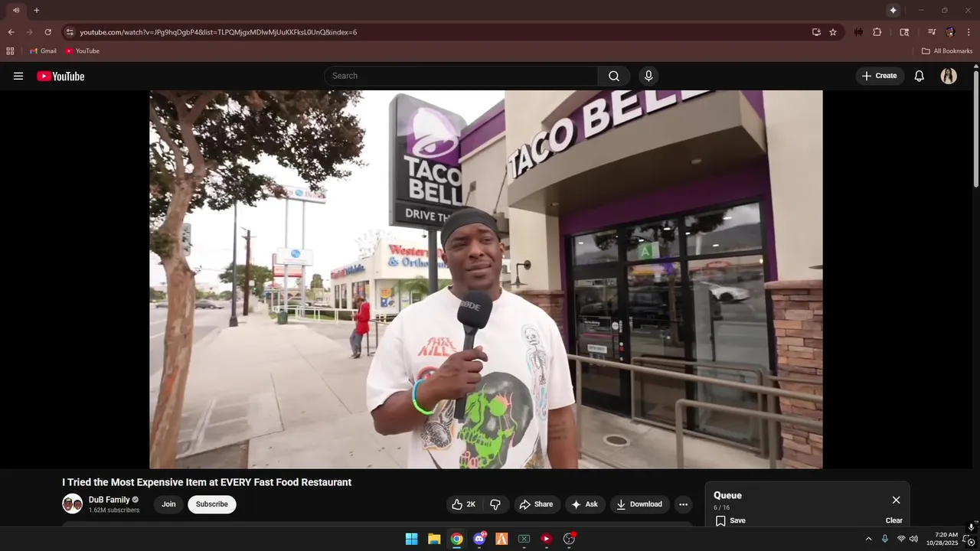Show hidden system tray icons
Screen dimensions: 980x551
[868, 539]
